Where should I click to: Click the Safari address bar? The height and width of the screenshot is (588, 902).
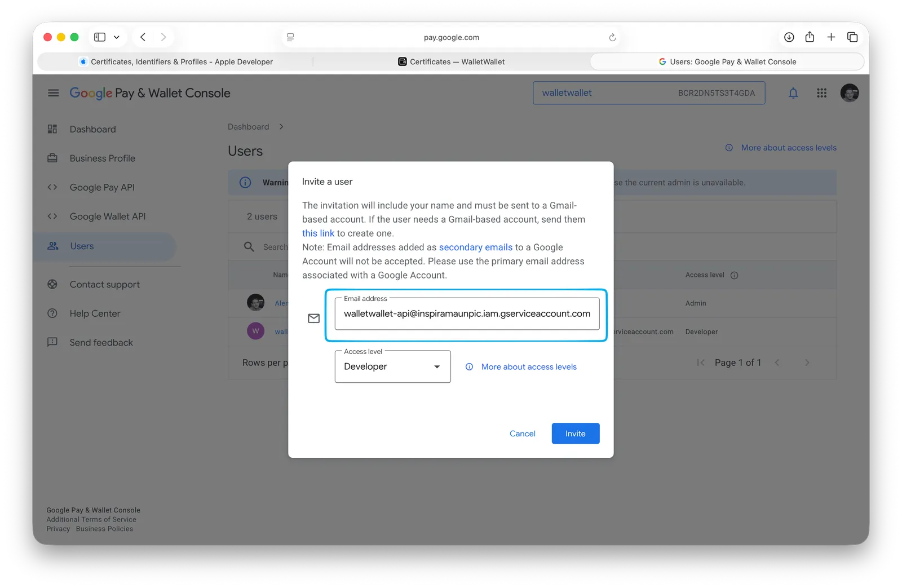(451, 38)
